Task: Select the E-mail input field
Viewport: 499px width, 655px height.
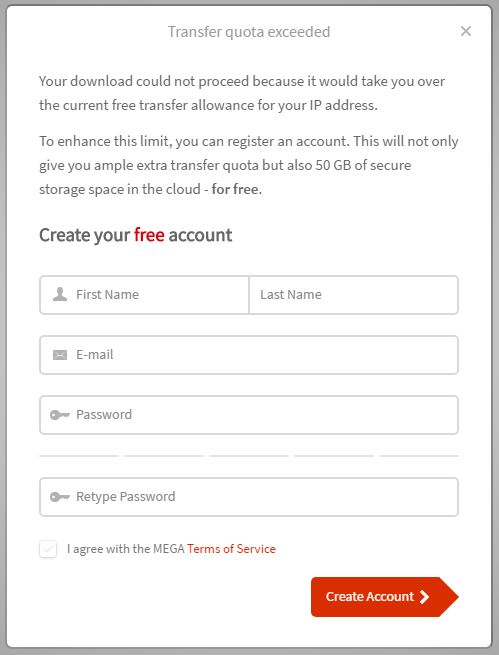Action: click(249, 355)
